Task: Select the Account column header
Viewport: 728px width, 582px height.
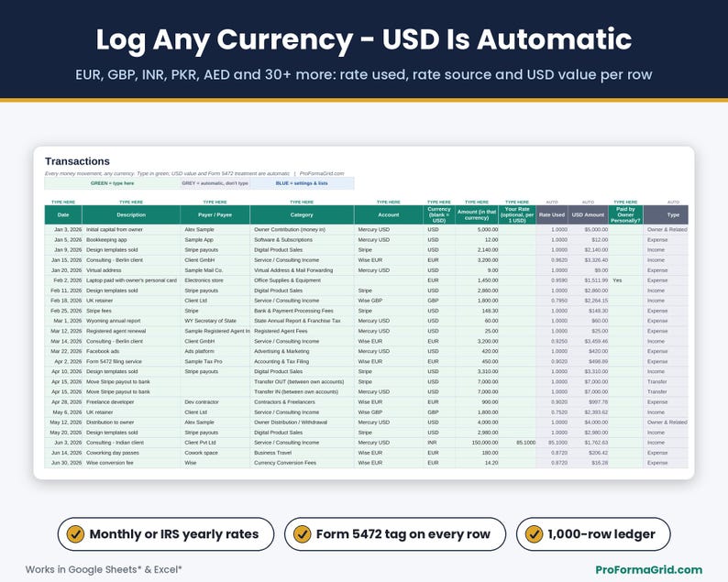Action: [389, 214]
